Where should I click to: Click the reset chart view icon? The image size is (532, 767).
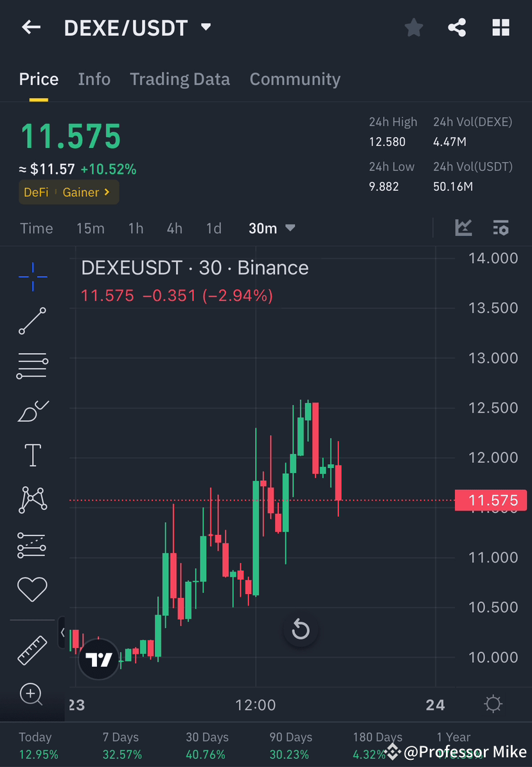pos(301,631)
